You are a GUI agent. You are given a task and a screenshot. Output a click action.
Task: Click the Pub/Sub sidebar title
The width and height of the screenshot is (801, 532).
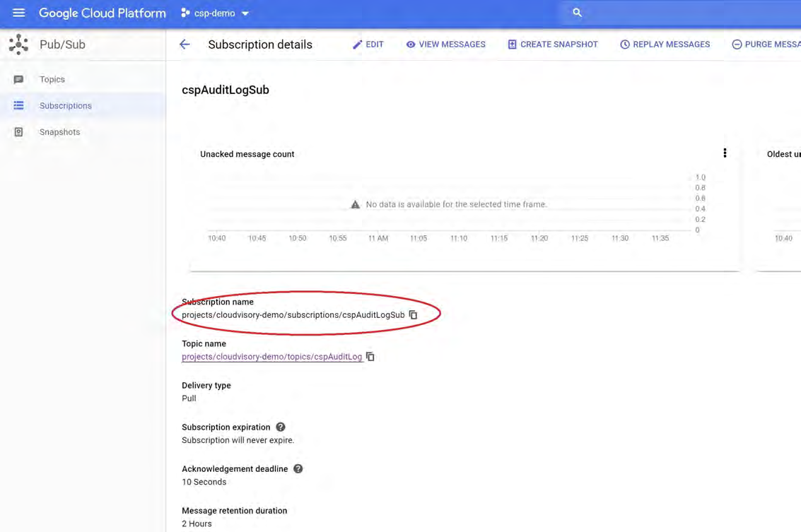pos(62,45)
